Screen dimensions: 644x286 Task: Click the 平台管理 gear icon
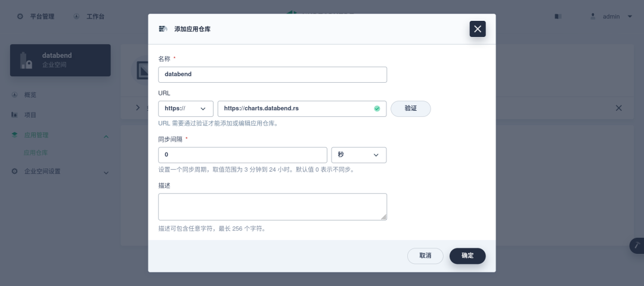pyautogui.click(x=20, y=16)
